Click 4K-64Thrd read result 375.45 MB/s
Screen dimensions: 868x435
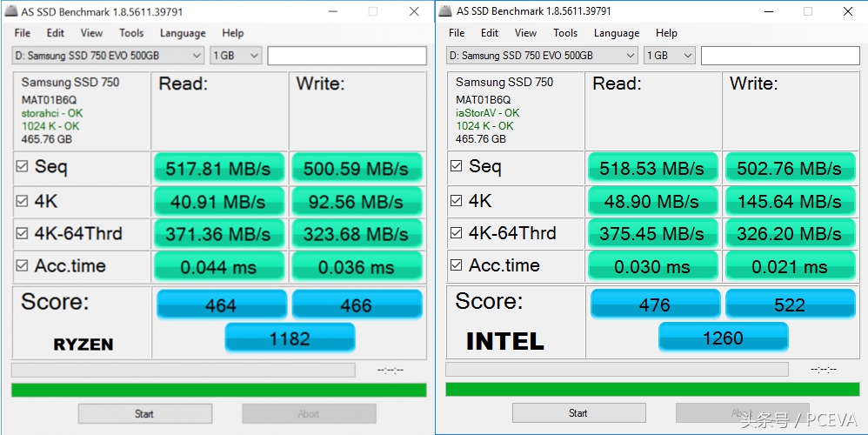click(x=652, y=233)
